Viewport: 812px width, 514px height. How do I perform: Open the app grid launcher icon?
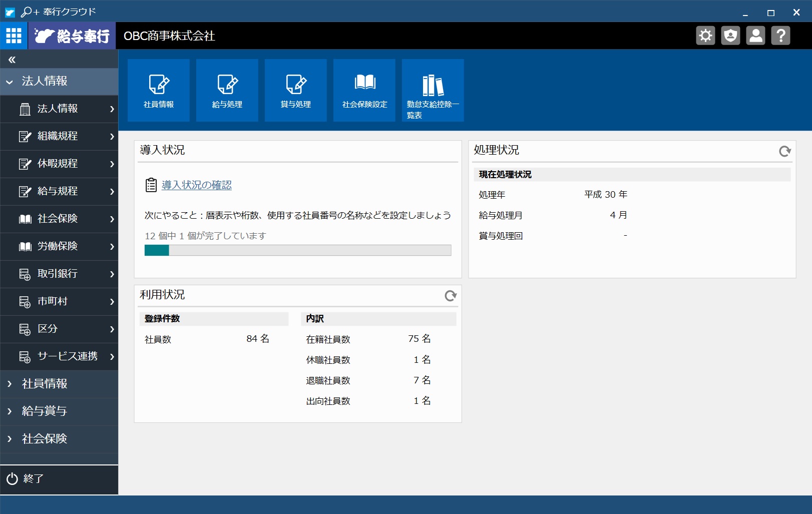click(14, 36)
